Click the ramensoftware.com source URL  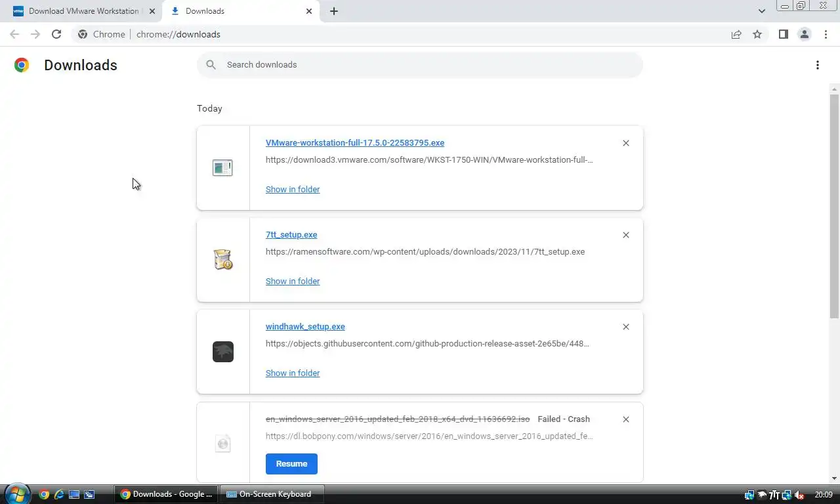(x=425, y=252)
